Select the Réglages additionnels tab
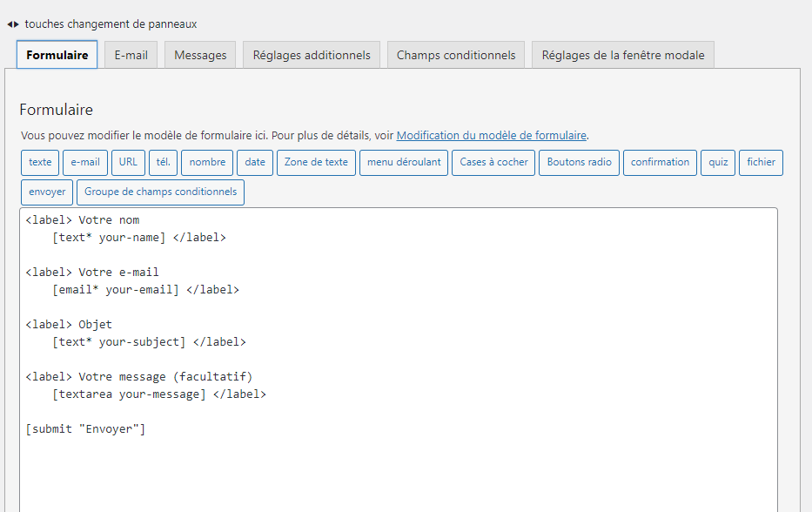This screenshot has width=812, height=512. tap(312, 55)
